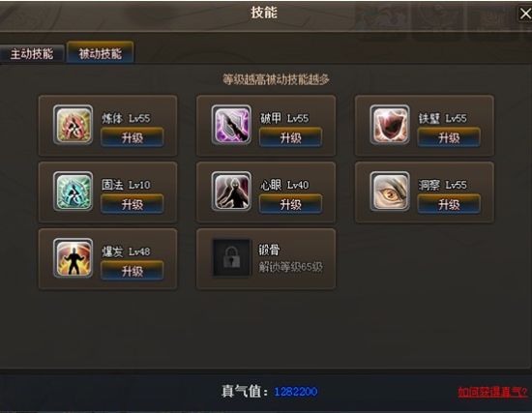Upgrade the 铁壁 Lv55 skill

pyautogui.click(x=449, y=137)
